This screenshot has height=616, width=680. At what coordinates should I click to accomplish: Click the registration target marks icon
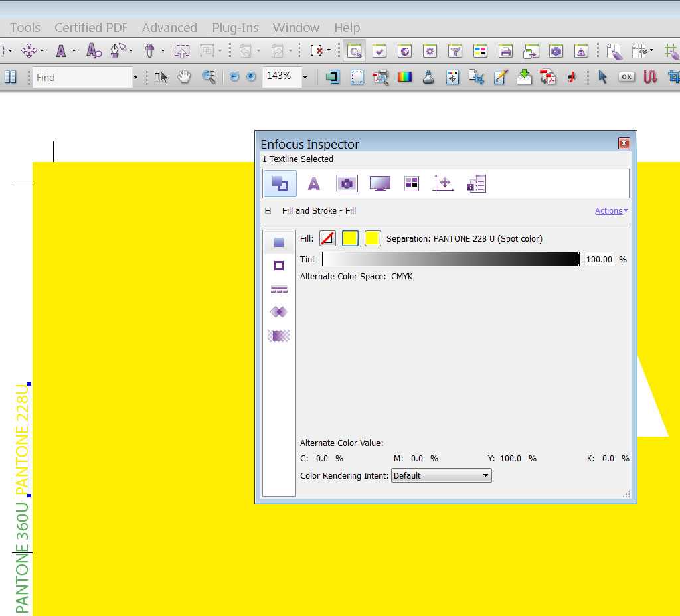pos(452,78)
